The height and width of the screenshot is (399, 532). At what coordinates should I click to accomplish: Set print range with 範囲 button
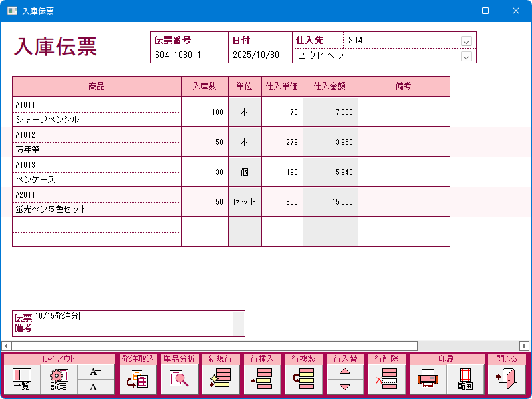pos(465,380)
